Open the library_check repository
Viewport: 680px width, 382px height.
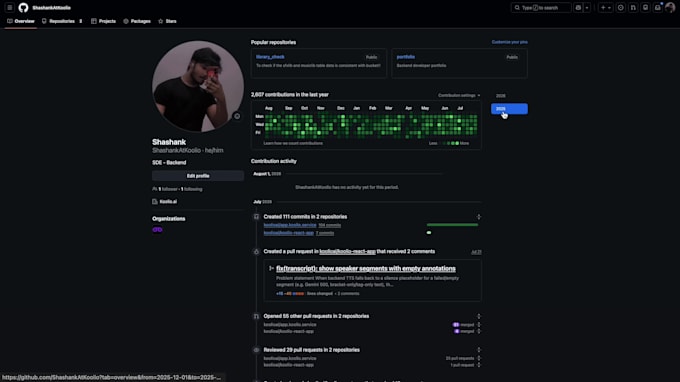(270, 57)
